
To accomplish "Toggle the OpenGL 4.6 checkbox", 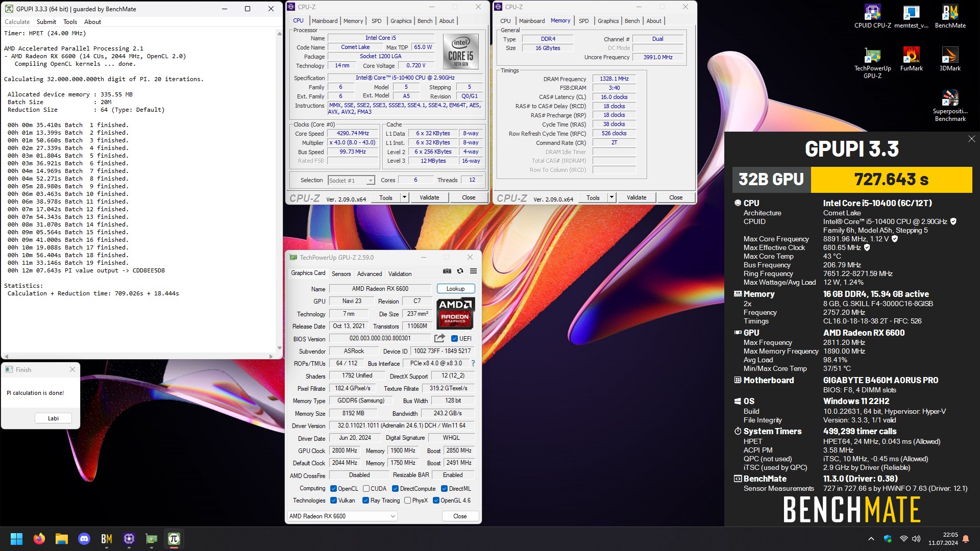I will tap(436, 500).
